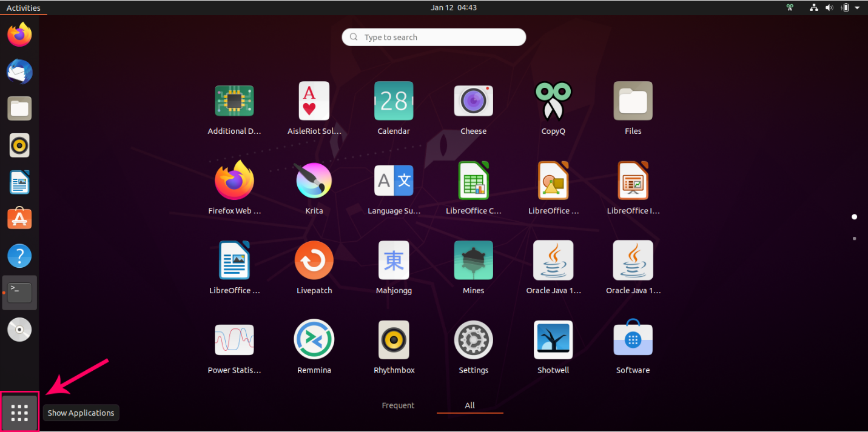Open the Files folder icon in dock
The height and width of the screenshot is (432, 868).
[x=19, y=108]
